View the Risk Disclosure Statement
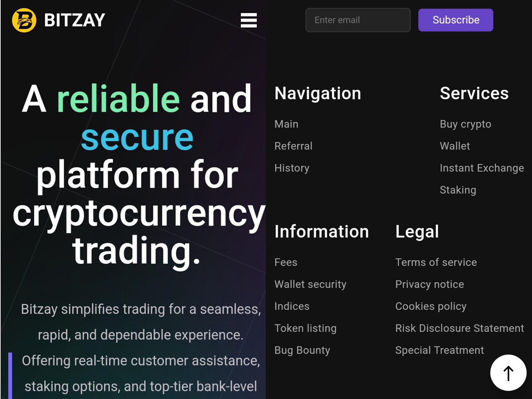The height and width of the screenshot is (399, 532). point(460,328)
